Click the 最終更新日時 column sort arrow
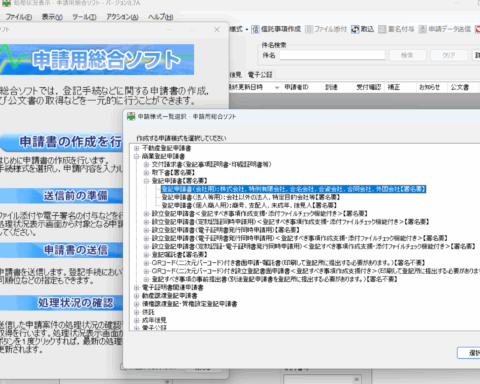Viewport: 480px width, 384px height. 277,88
